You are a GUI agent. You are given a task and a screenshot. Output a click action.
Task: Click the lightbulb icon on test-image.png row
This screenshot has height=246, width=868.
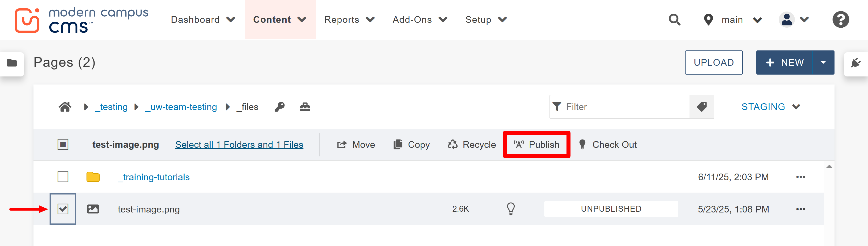511,209
